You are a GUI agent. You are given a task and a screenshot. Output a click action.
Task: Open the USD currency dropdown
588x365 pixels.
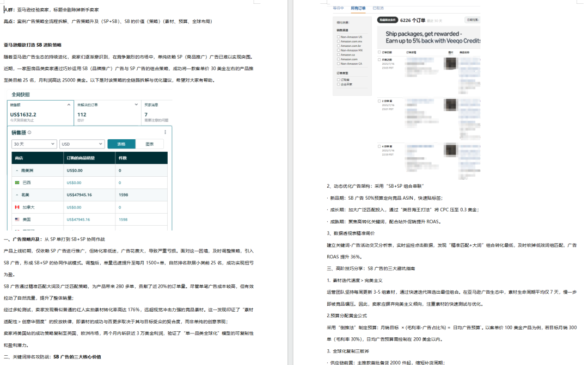coord(82,144)
